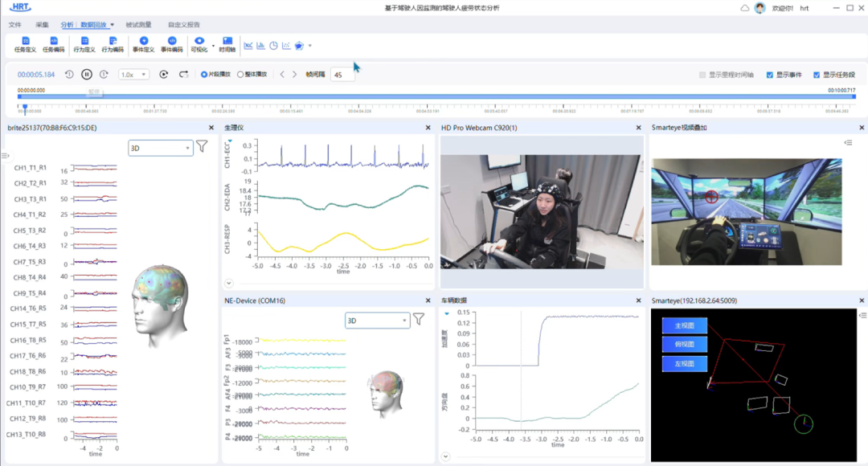Expand the 可视化 dropdown arrow
Viewport: 868px width, 466px height.
[x=213, y=45]
